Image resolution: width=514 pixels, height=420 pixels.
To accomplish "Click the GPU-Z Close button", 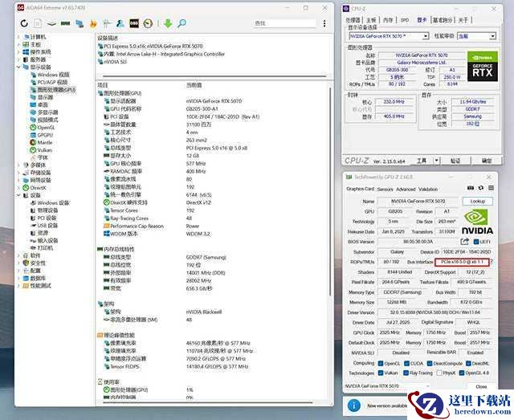I will 481,386.
